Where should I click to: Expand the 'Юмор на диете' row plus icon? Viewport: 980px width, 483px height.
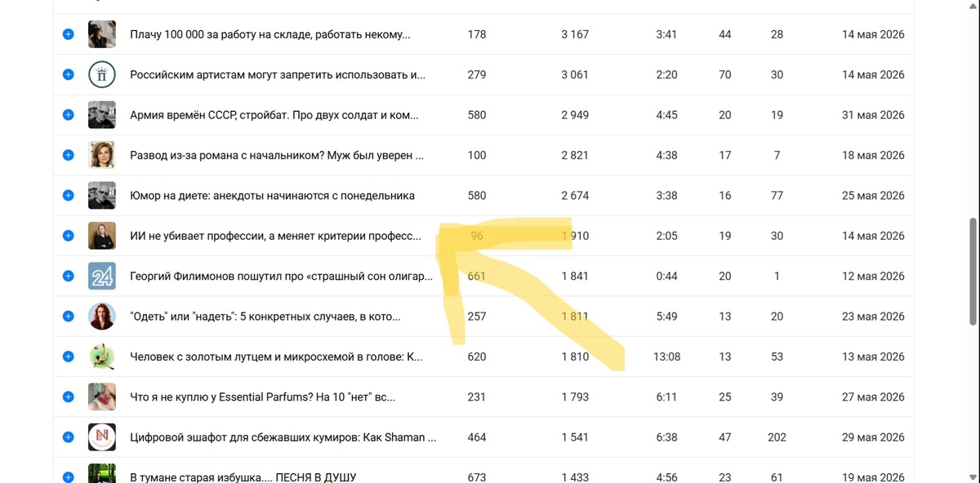[x=69, y=196]
